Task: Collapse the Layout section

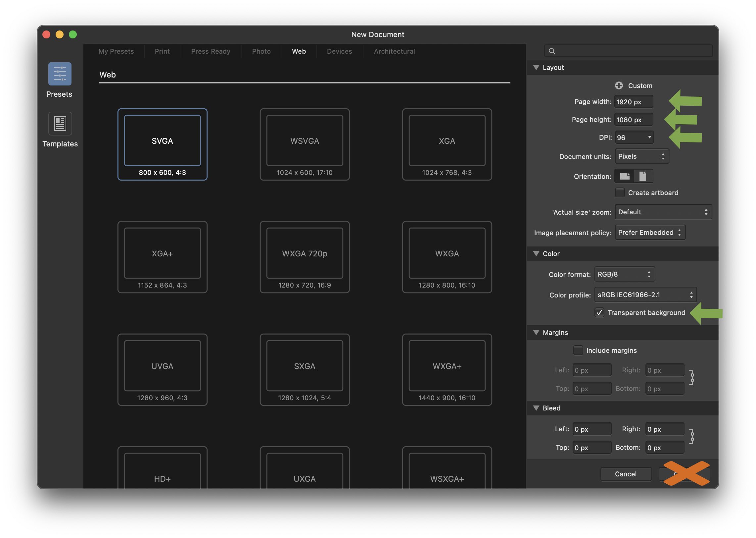Action: (537, 67)
